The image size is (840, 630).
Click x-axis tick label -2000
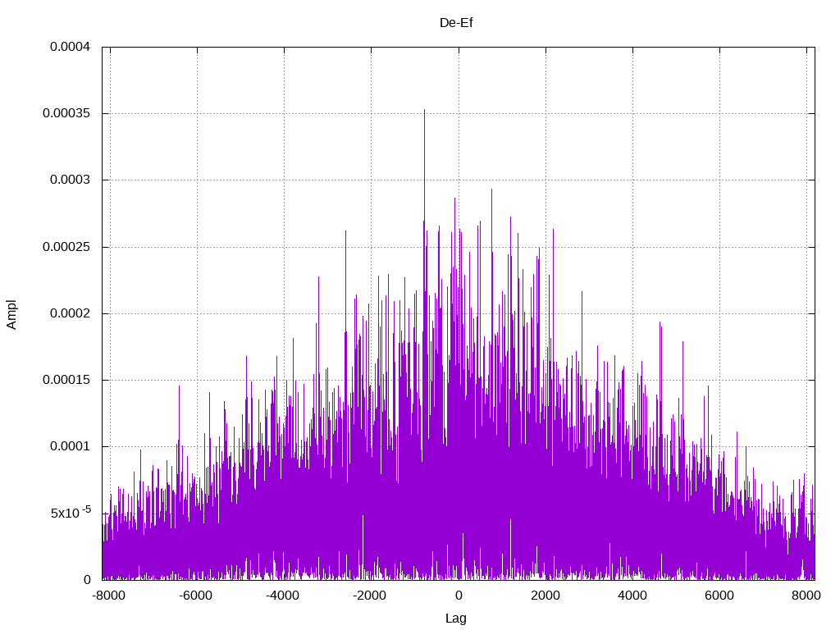(x=370, y=596)
